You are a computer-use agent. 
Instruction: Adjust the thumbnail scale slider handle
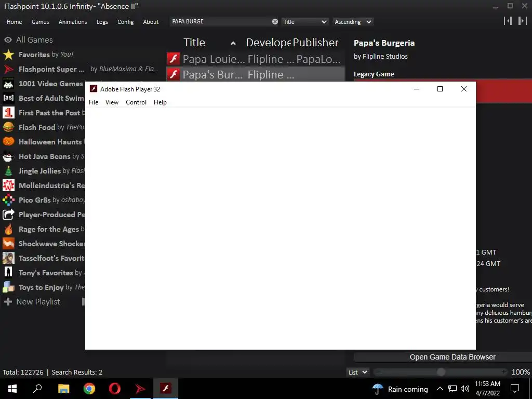tap(441, 372)
